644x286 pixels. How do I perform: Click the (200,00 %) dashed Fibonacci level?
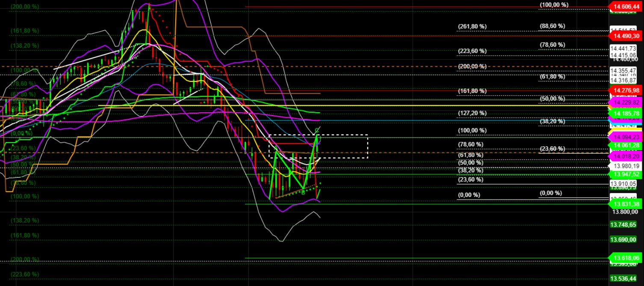(472, 66)
